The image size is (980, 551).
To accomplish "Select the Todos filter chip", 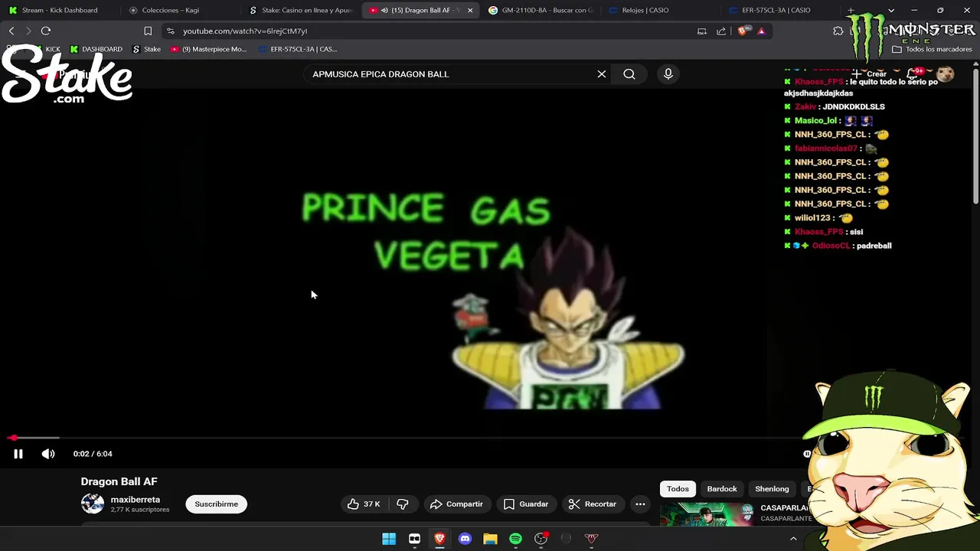I will pos(678,489).
